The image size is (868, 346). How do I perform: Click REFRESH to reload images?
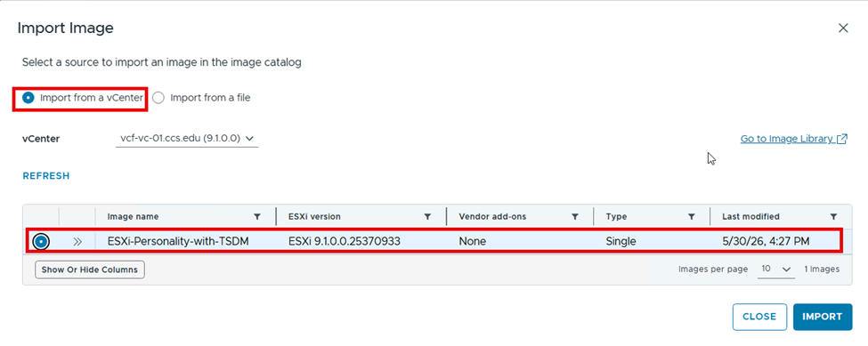point(46,176)
